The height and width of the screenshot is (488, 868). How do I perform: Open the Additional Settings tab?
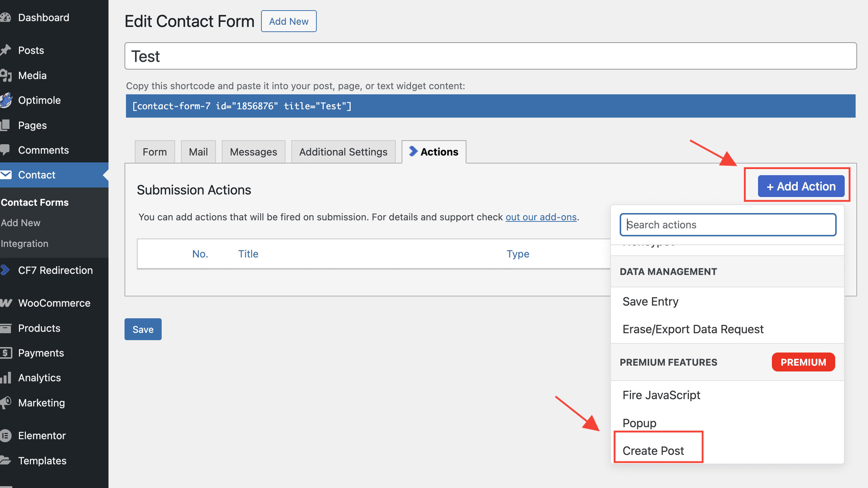click(x=343, y=152)
